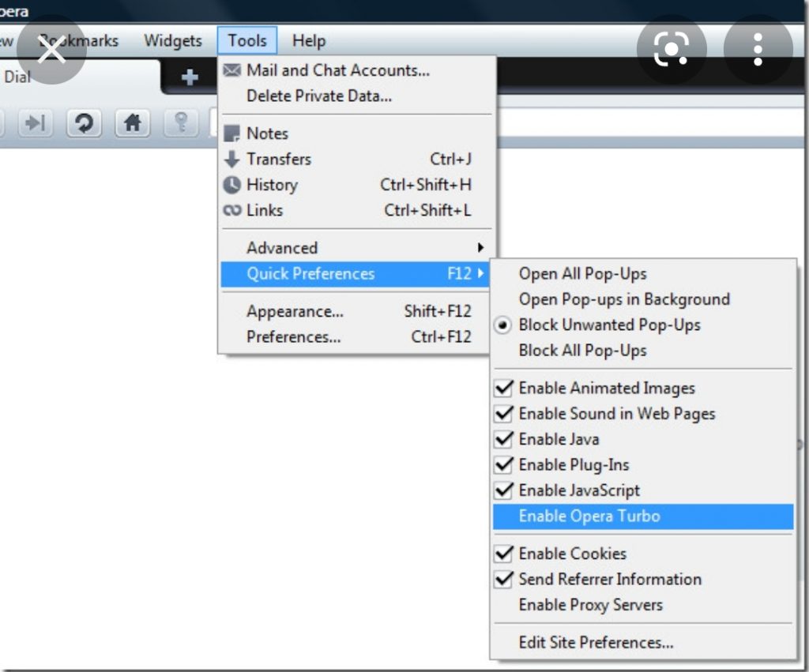
Task: Open Edit Site Preferences
Action: pyautogui.click(x=643, y=642)
